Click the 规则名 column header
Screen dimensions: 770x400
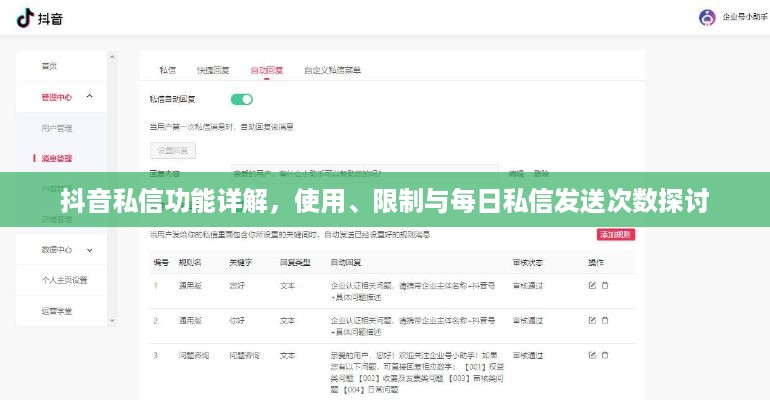pyautogui.click(x=190, y=263)
